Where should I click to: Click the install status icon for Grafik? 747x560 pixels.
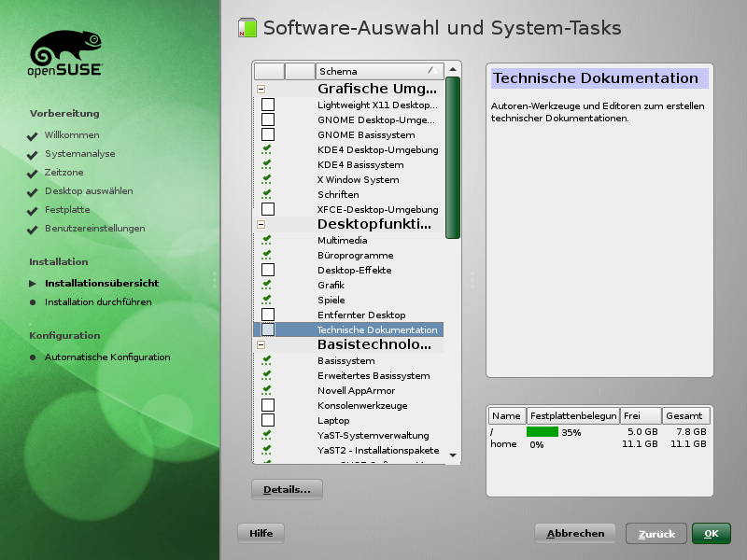point(267,285)
